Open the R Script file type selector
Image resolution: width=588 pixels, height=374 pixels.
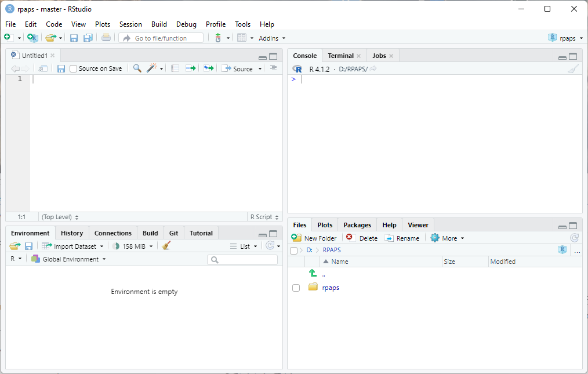264,217
